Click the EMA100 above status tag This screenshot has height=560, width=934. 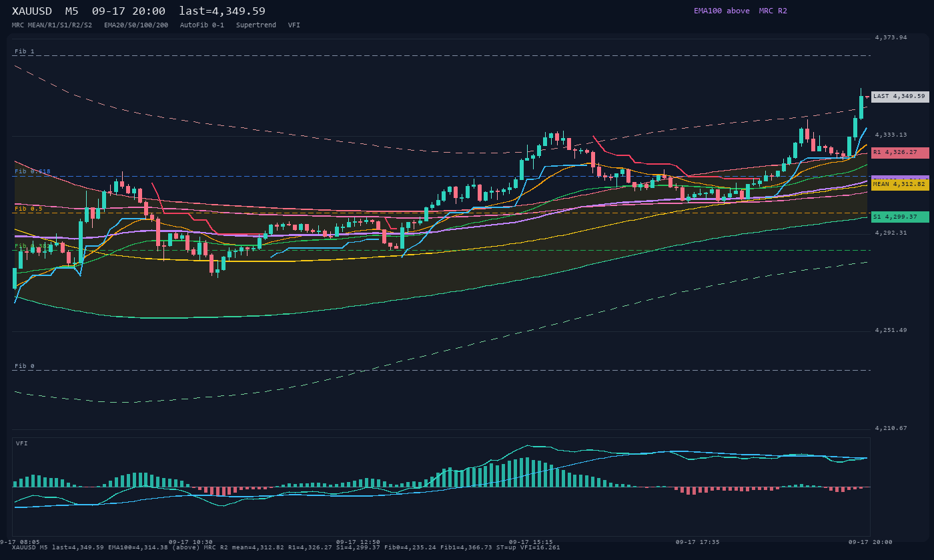[x=722, y=11]
